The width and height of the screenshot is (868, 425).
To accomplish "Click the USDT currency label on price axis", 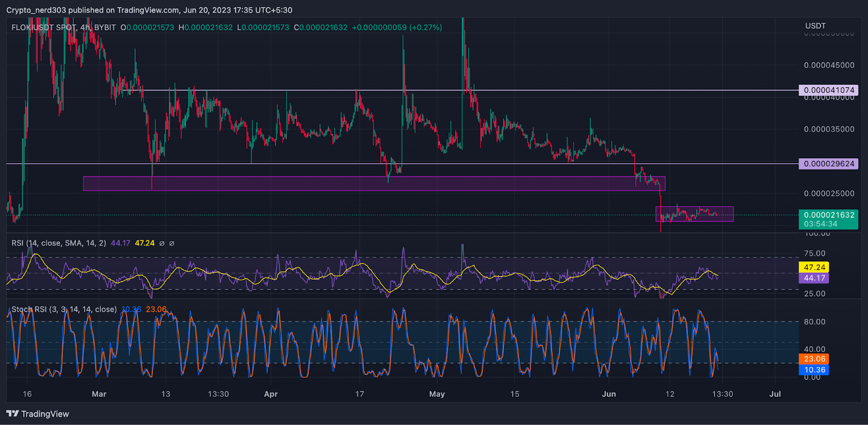I will pos(815,26).
